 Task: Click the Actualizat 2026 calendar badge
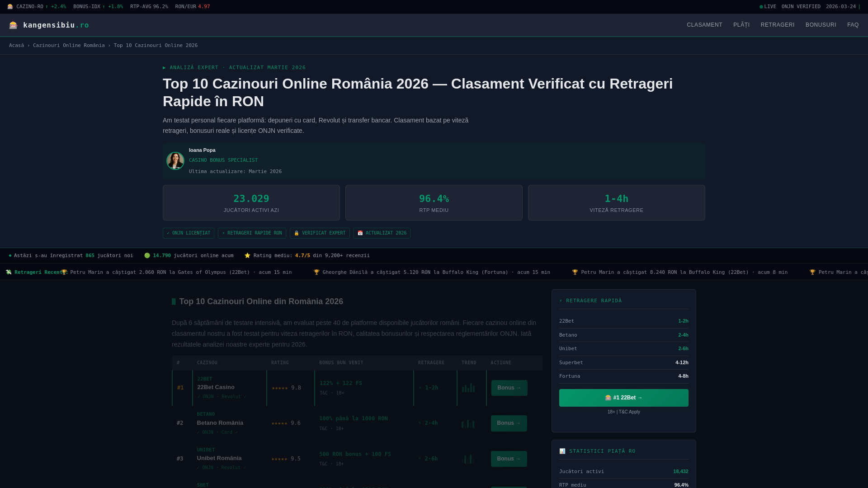click(382, 233)
